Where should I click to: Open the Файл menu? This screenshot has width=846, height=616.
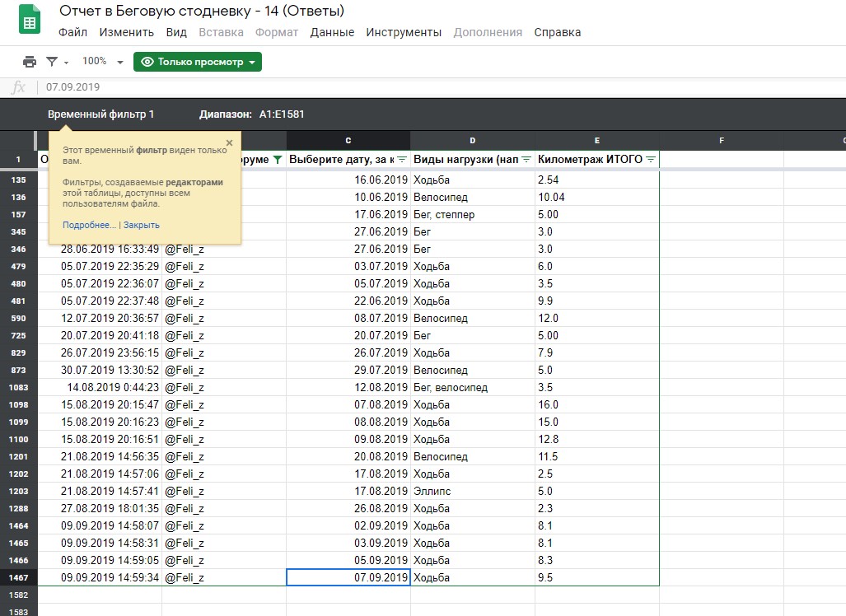pyautogui.click(x=72, y=33)
